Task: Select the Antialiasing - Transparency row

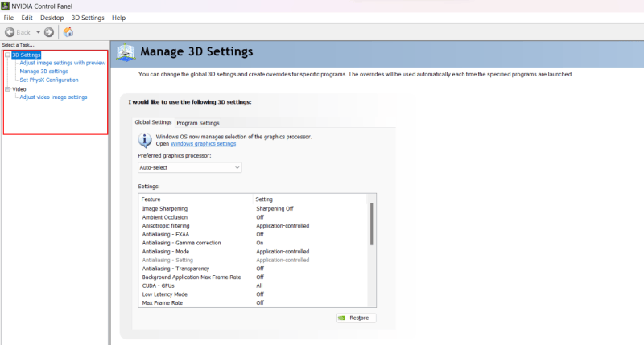Action: point(253,269)
